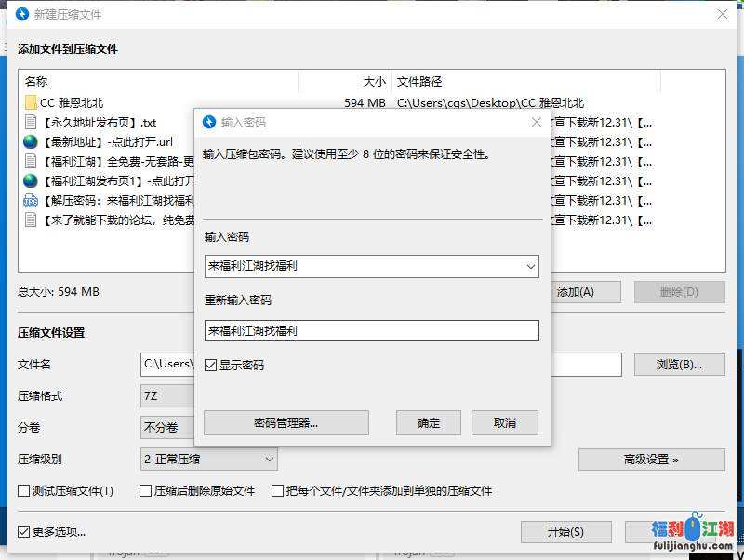
Task: Click the 来了就能下载的论坛 file icon
Action: (x=31, y=220)
